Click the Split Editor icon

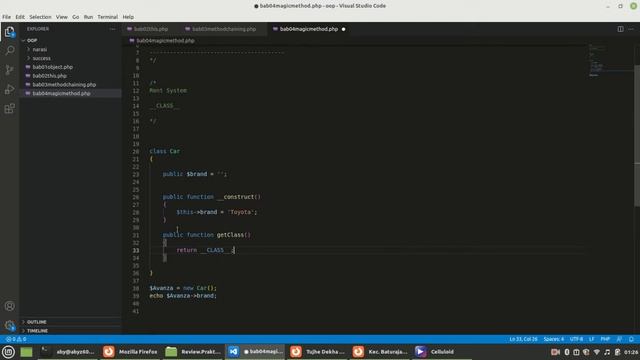(620, 29)
